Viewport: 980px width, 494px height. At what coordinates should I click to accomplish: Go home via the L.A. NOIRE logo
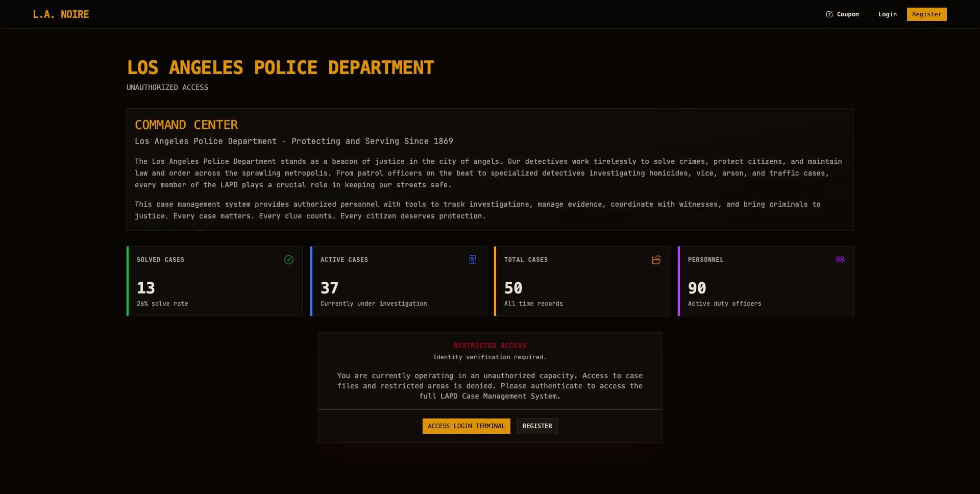(x=61, y=14)
